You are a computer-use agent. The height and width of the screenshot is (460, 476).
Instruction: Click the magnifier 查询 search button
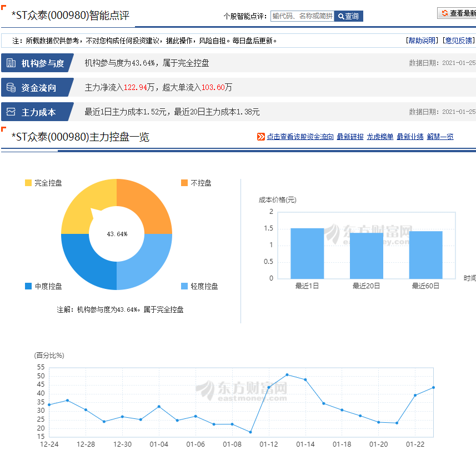[349, 17]
